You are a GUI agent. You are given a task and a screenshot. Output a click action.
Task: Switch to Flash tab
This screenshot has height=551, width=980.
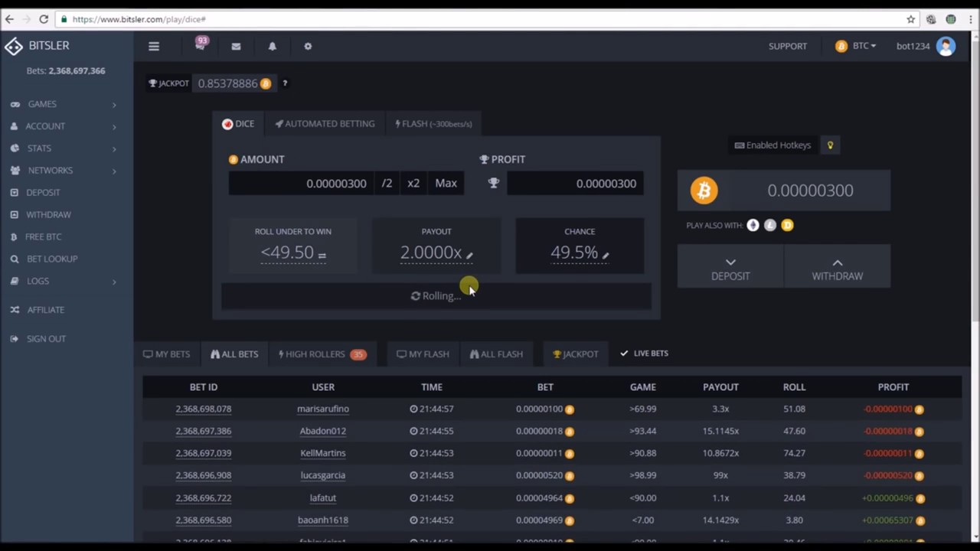point(433,124)
